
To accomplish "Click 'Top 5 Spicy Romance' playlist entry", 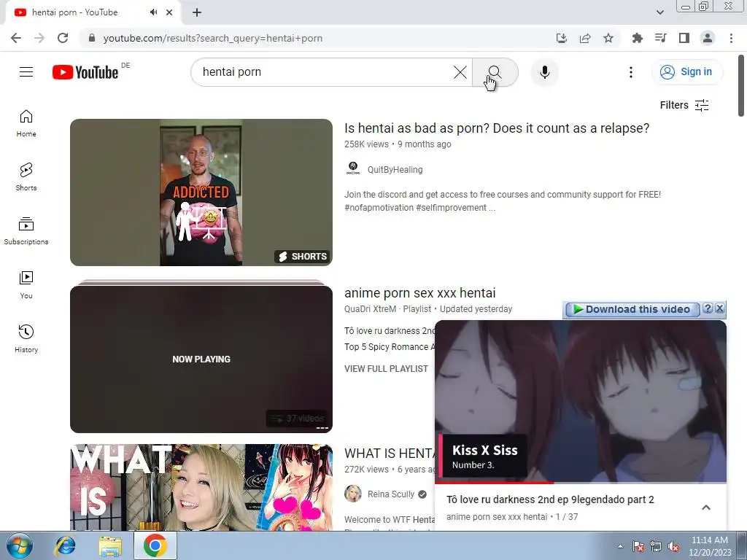I will click(390, 346).
